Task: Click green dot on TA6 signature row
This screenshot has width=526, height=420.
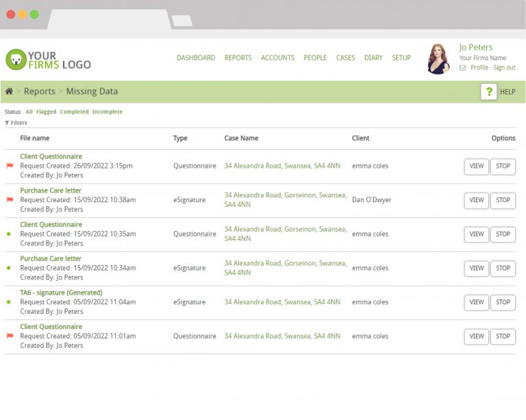Action: 9,302
